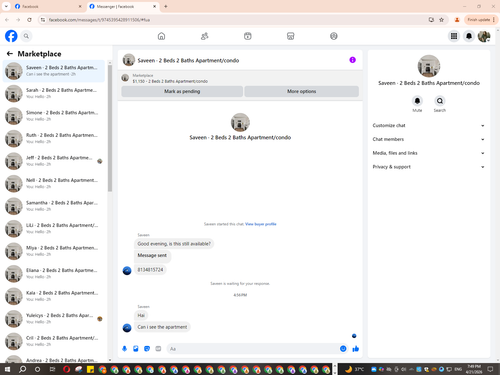Viewport: 500px width, 375px height.
Task: Switch to the first Facebook browser tab
Action: (x=48, y=6)
